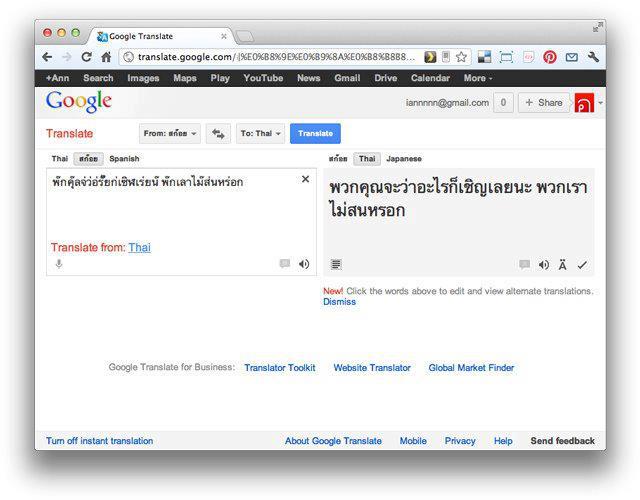Image resolution: width=640 pixels, height=500 pixels.
Task: Click source box comment bubble icon
Action: [284, 264]
